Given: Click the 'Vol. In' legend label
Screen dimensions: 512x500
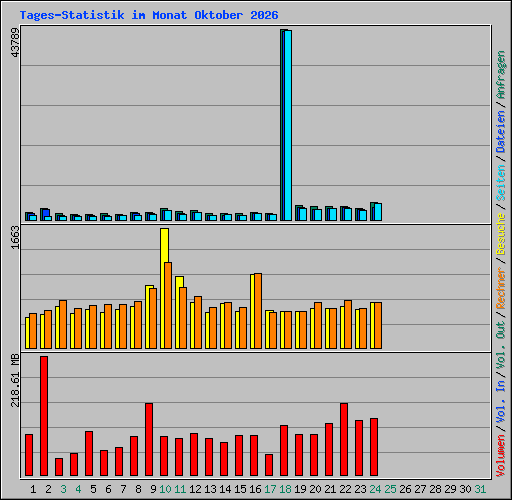Looking at the screenshot, I should (501, 402).
